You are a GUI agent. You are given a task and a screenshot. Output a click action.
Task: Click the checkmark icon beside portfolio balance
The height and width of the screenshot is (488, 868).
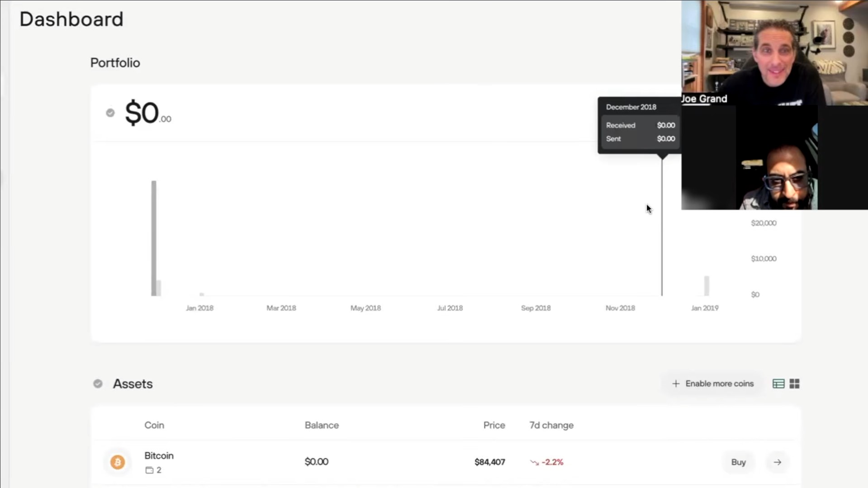110,113
